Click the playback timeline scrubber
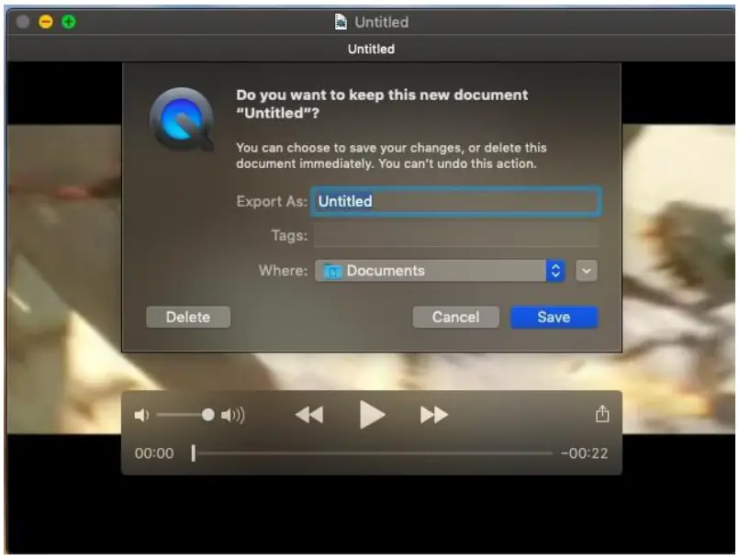739x560 pixels. tap(193, 453)
